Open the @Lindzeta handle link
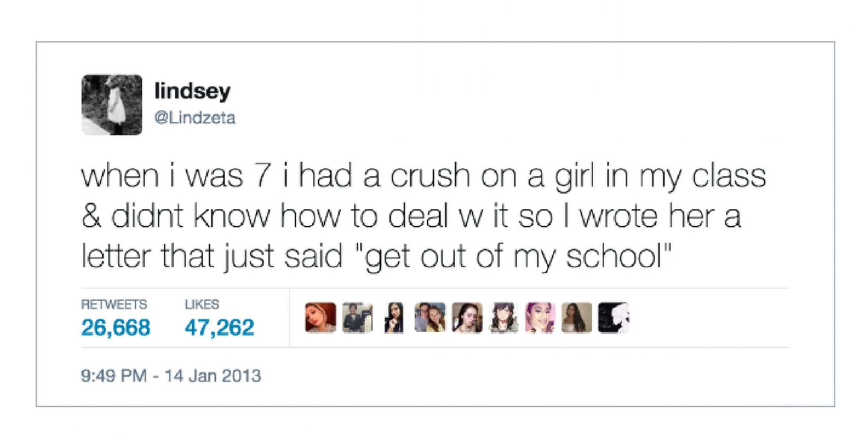Screen dimensions: 868x448 pyautogui.click(x=195, y=118)
